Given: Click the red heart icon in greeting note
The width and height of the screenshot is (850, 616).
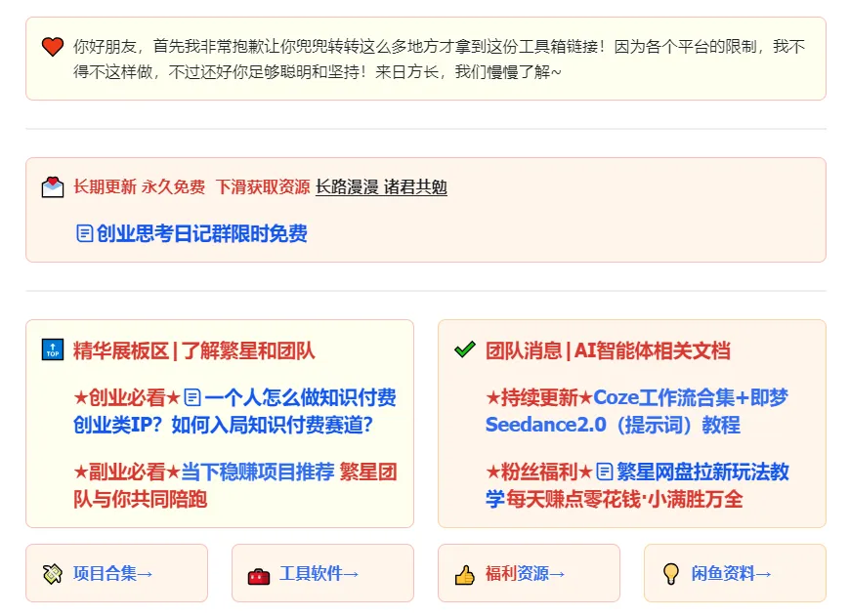Looking at the screenshot, I should pos(53,47).
